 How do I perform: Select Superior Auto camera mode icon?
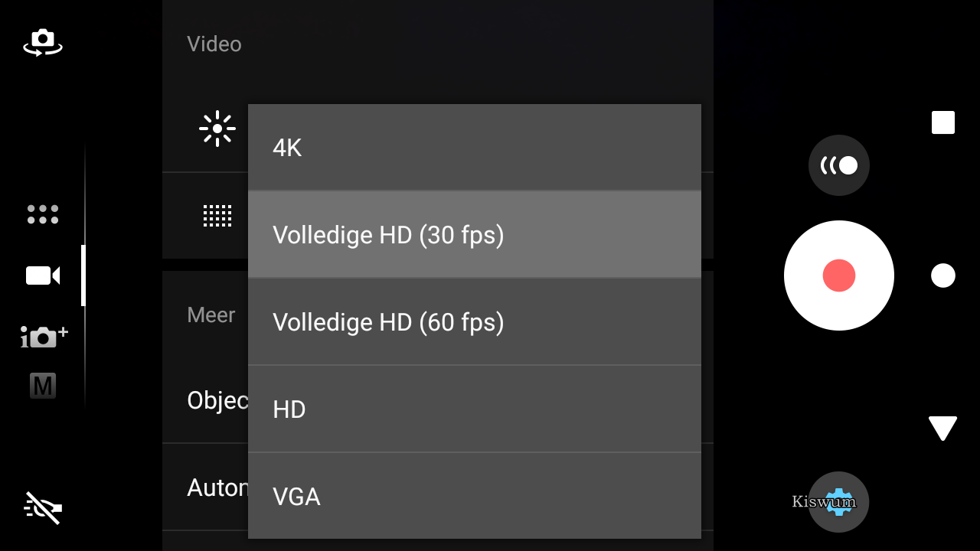[x=44, y=337]
